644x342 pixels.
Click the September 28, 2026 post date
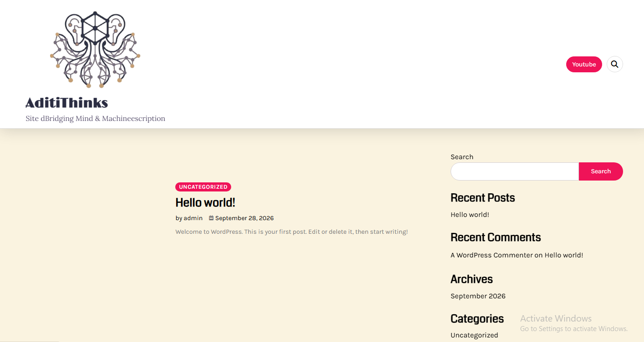(244, 218)
